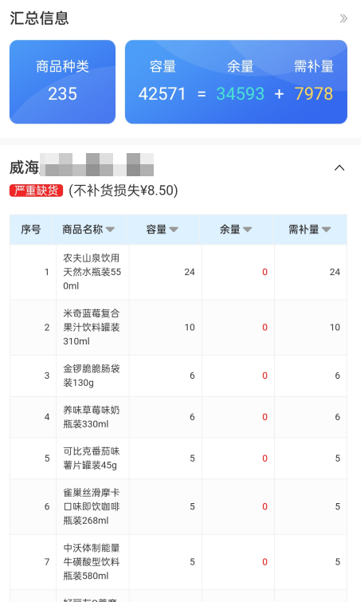Sort by 商品名称 column arrow

110,230
